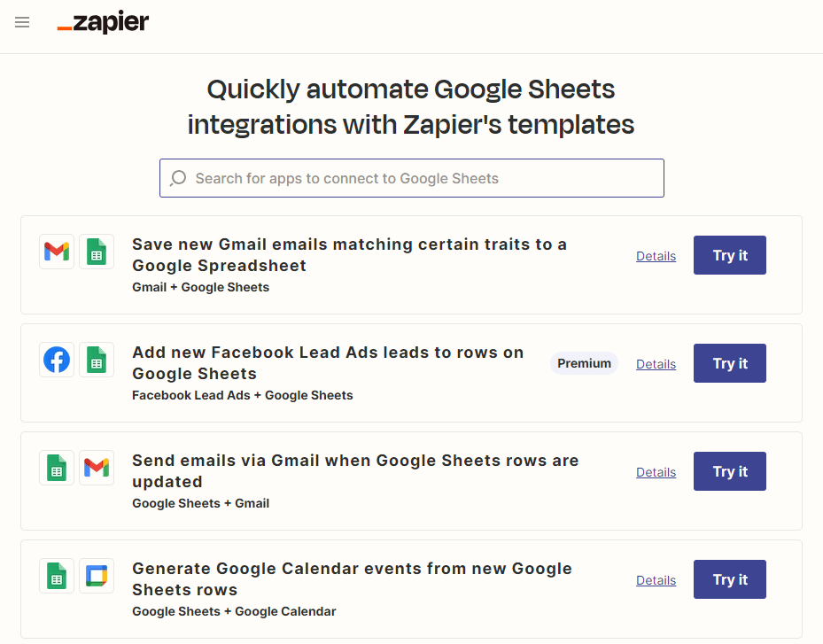The image size is (823, 644).
Task: Click Try it on the Facebook Lead Ads template
Action: point(729,363)
